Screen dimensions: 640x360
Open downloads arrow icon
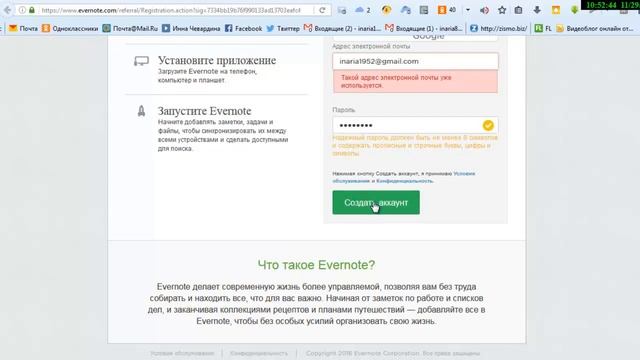click(x=537, y=10)
